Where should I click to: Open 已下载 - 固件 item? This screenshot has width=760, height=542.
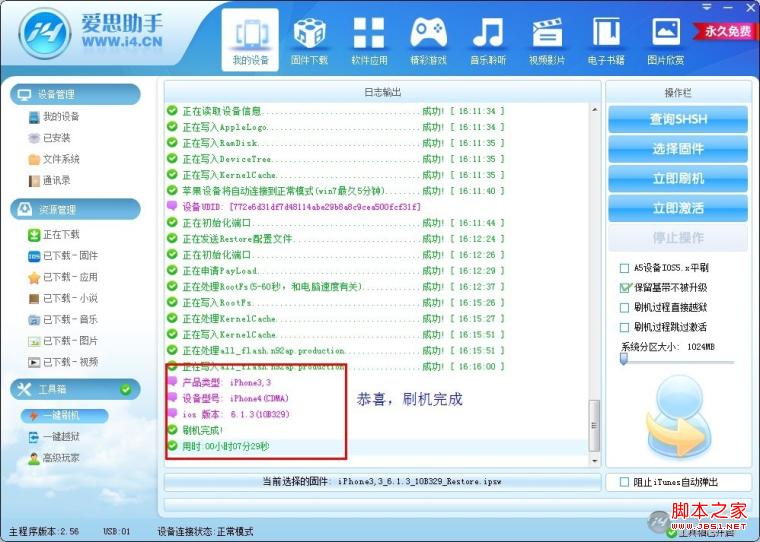tap(63, 255)
